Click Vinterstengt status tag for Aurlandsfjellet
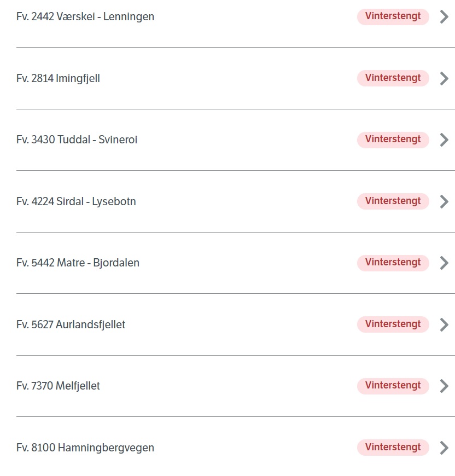455x476 pixels. click(x=393, y=324)
